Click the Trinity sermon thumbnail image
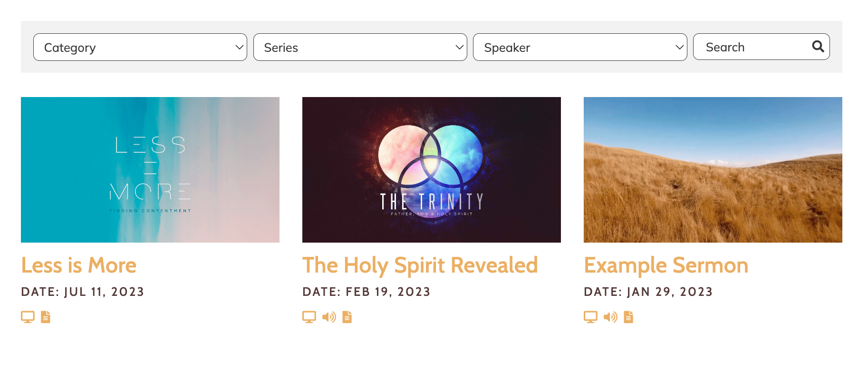 pyautogui.click(x=431, y=170)
